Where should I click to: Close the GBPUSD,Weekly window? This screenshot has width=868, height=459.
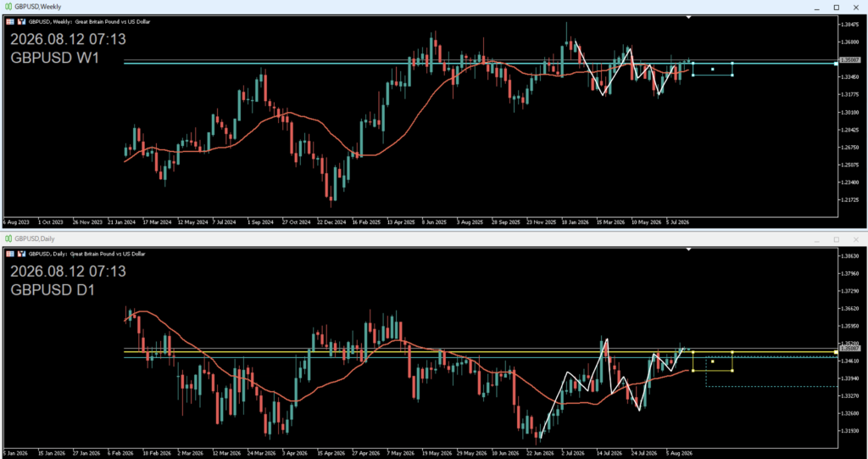[856, 7]
